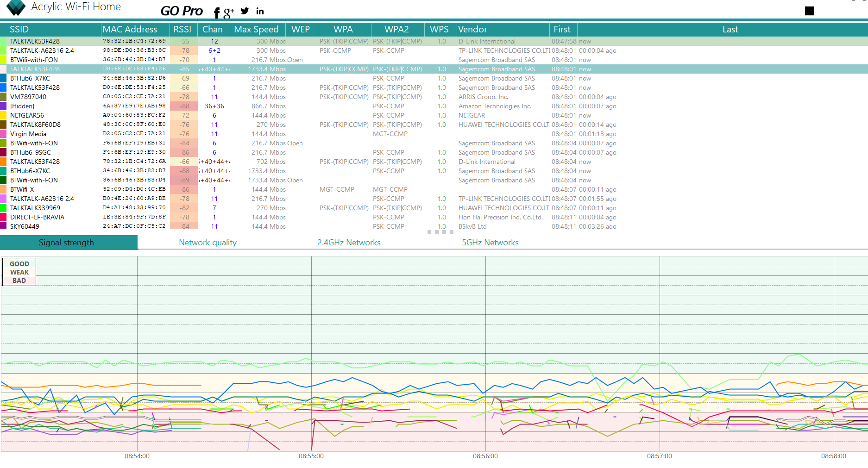Click the BSkyB Ltd vendor cell
This screenshot has height=468, width=868.
pos(472,226)
